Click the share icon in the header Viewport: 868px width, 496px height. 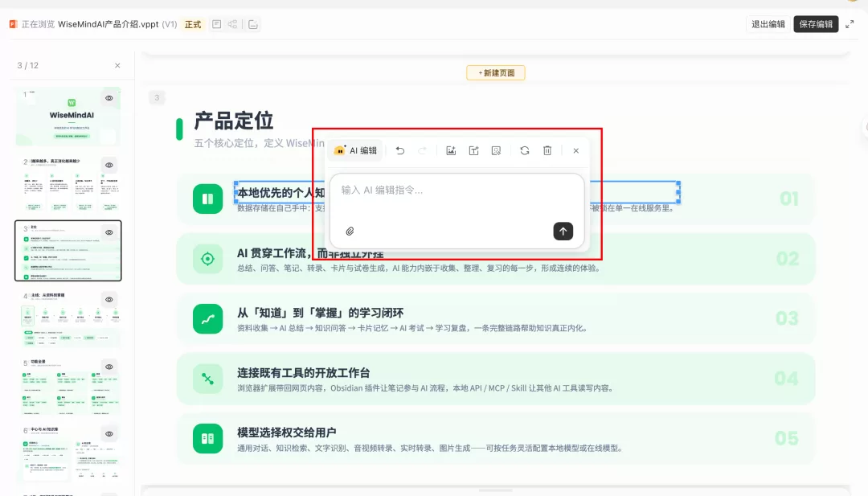click(x=232, y=24)
